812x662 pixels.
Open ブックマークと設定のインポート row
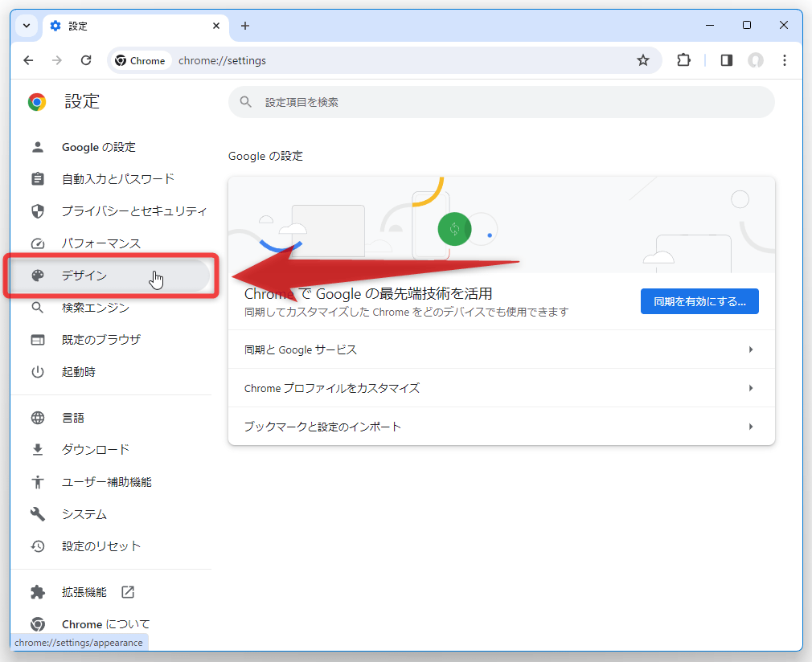coord(502,427)
